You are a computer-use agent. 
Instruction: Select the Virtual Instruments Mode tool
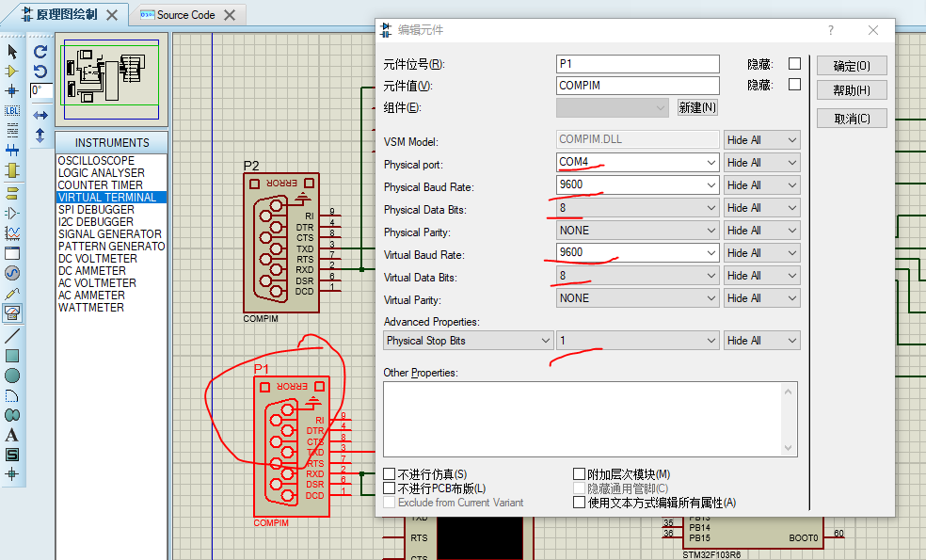(12, 312)
